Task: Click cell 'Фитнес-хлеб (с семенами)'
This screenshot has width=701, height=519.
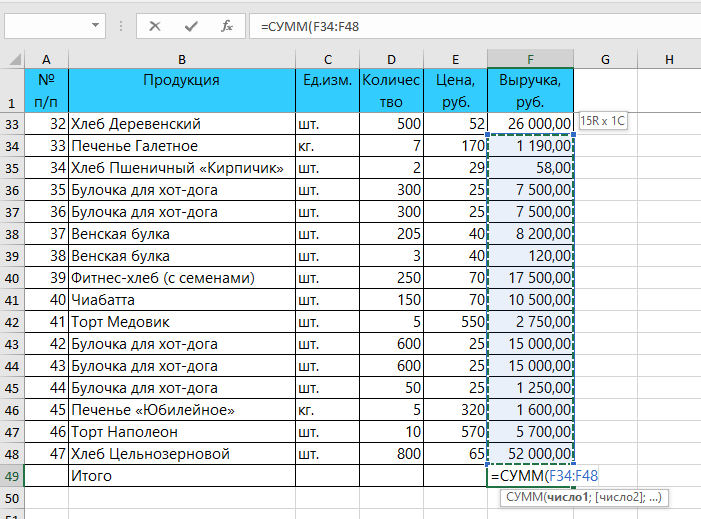Action: (x=182, y=278)
